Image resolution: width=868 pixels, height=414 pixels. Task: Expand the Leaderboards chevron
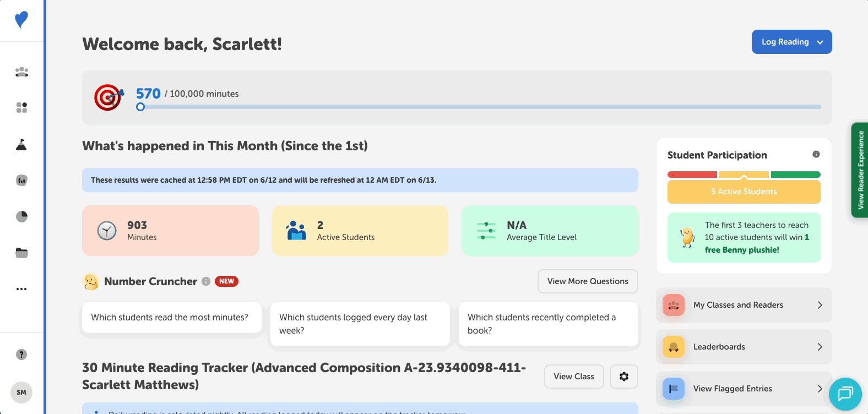tap(820, 347)
